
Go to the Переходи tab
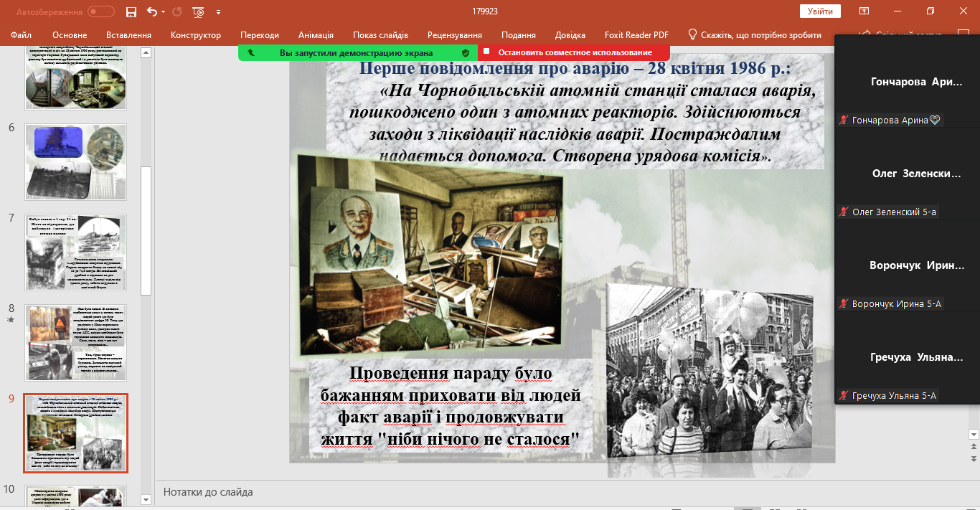coord(260,34)
